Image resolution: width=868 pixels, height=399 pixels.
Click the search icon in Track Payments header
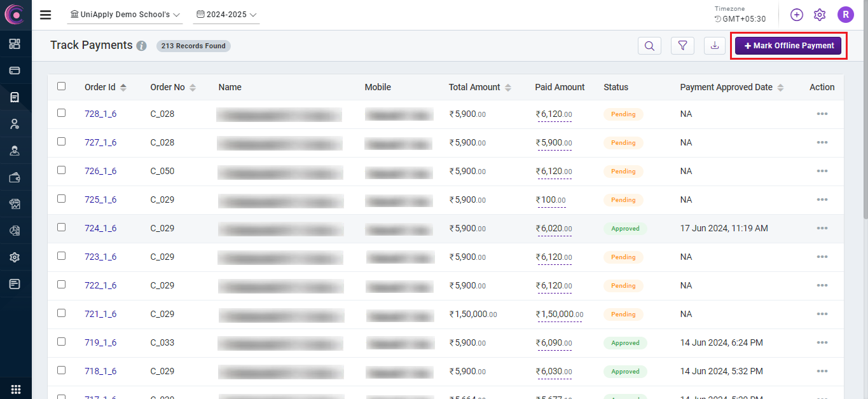(649, 46)
